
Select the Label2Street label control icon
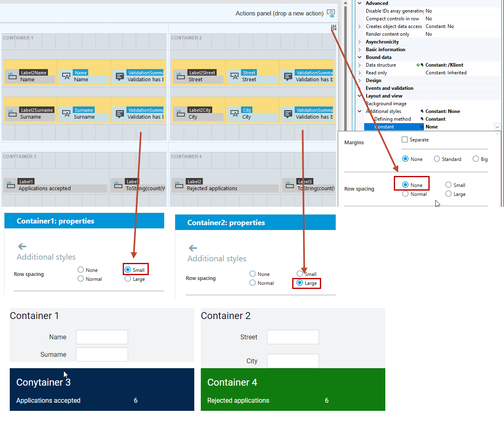(180, 76)
